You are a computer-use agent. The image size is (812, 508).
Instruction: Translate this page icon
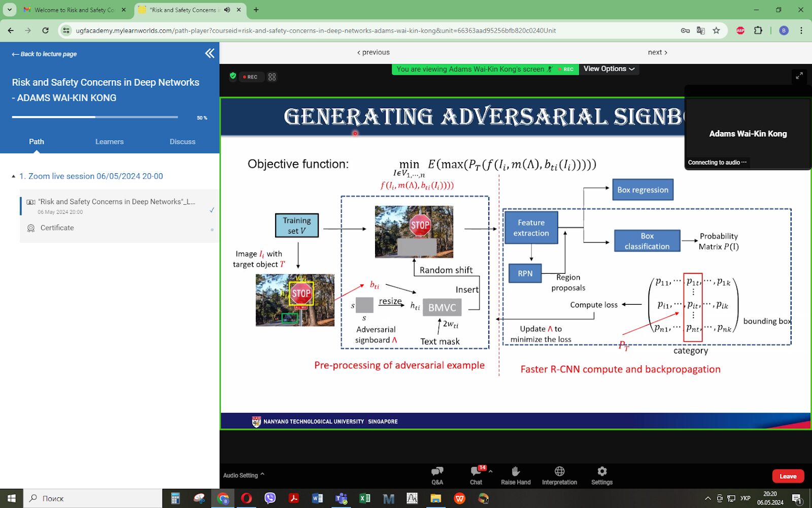click(701, 30)
